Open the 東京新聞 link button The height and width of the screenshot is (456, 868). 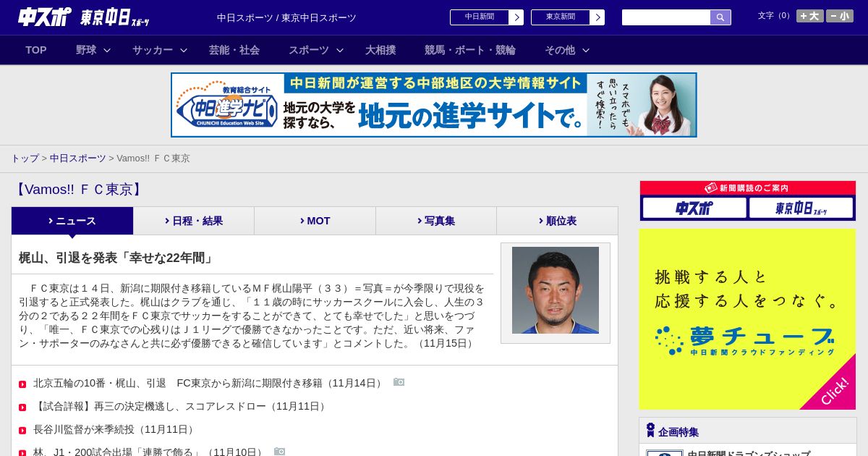(x=561, y=17)
